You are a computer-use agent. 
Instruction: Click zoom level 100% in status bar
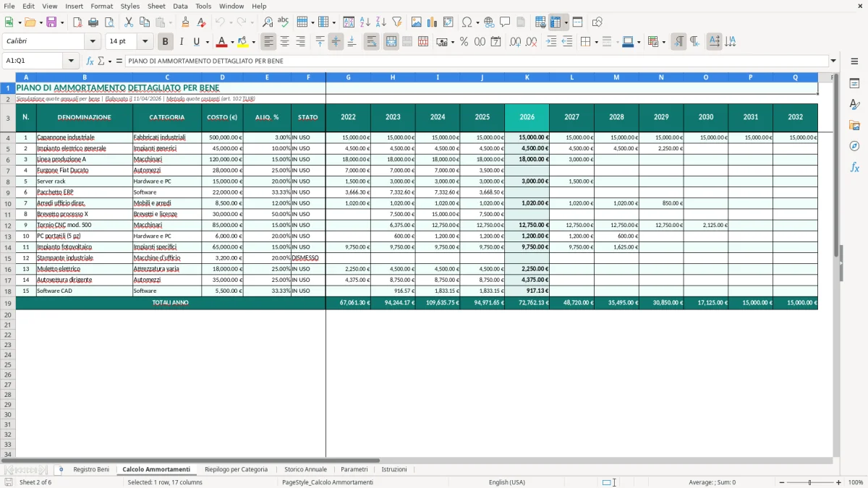(x=856, y=482)
